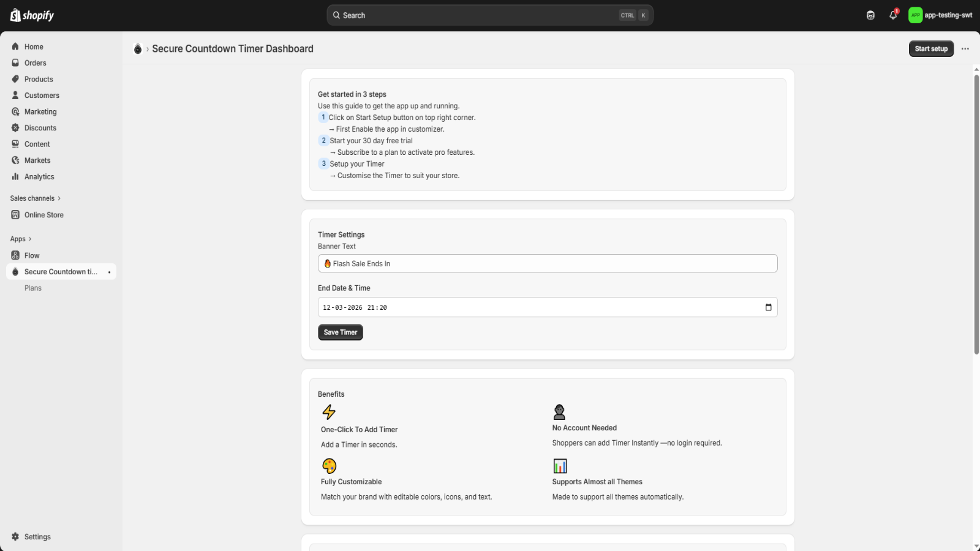Open the admin assistant icon near notifications
This screenshot has width=980, height=551.
pos(869,15)
